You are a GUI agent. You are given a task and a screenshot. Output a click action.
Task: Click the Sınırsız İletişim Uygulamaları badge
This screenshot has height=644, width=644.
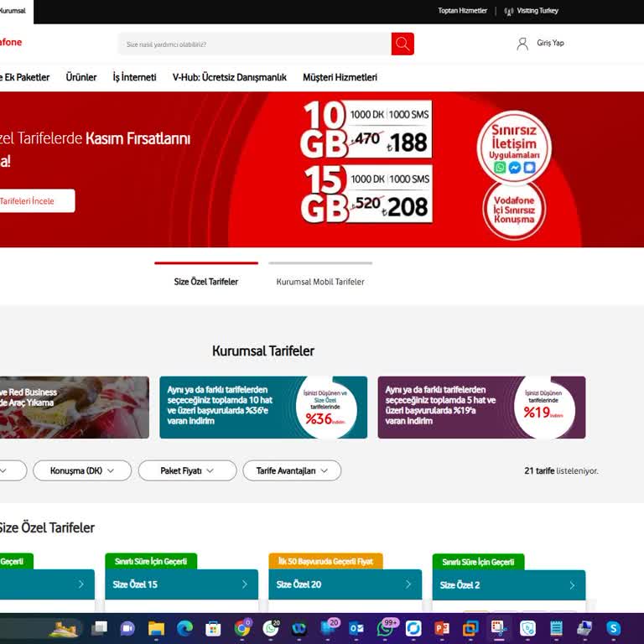(x=514, y=148)
